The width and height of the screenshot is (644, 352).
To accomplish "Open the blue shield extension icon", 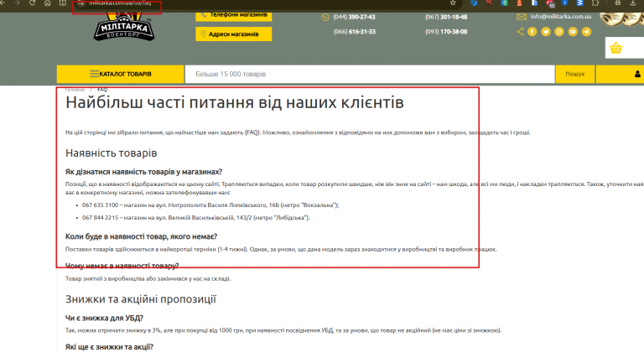I will (x=565, y=3).
